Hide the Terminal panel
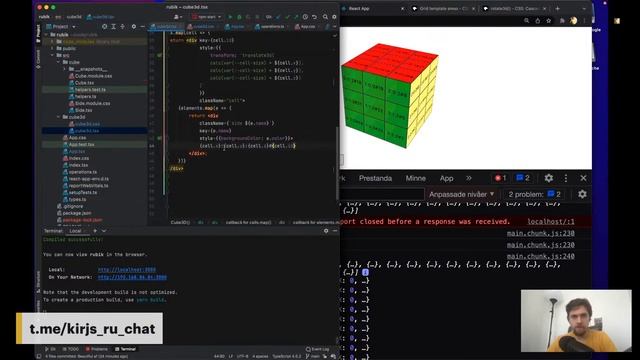 [335, 231]
